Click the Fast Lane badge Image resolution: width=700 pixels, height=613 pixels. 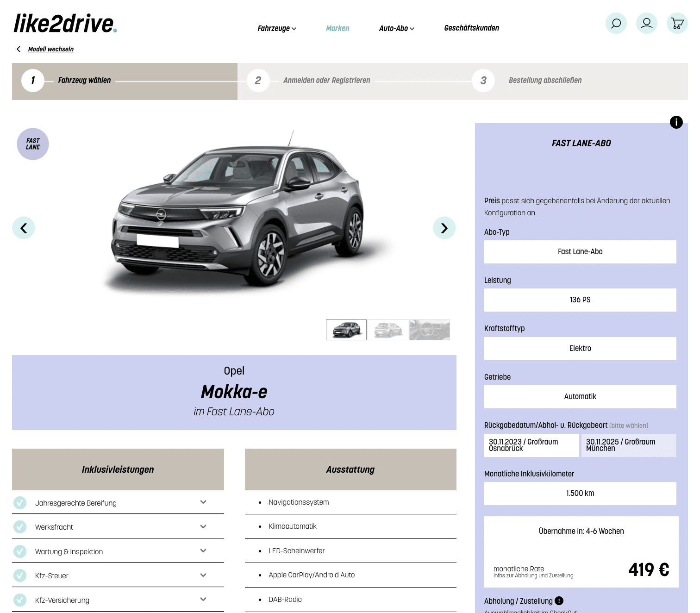[33, 144]
